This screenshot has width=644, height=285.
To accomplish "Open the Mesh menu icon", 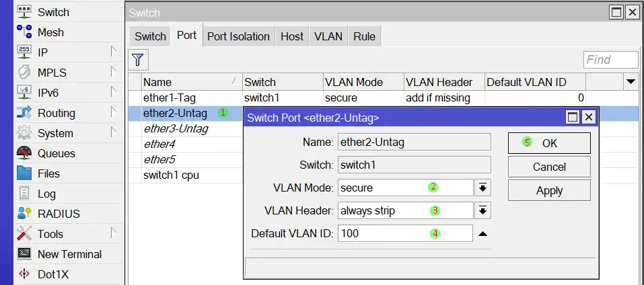I will (x=24, y=32).
